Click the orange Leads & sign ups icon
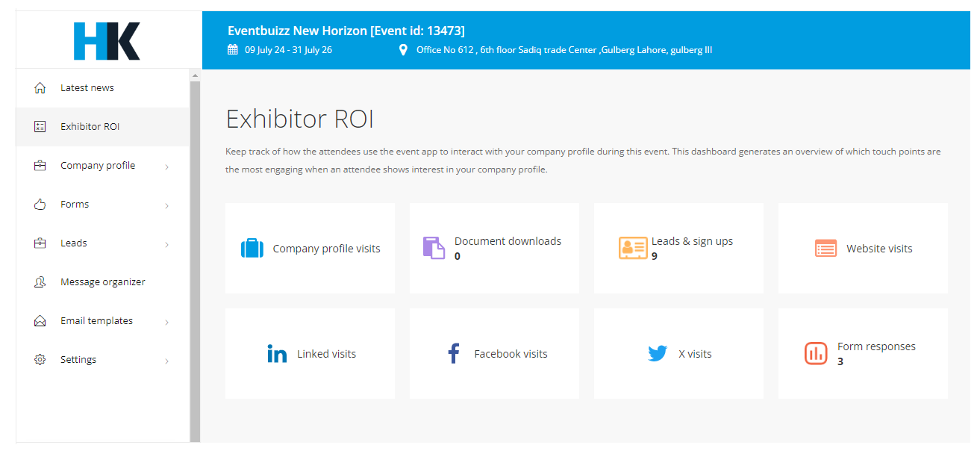The image size is (980, 451). coord(633,248)
